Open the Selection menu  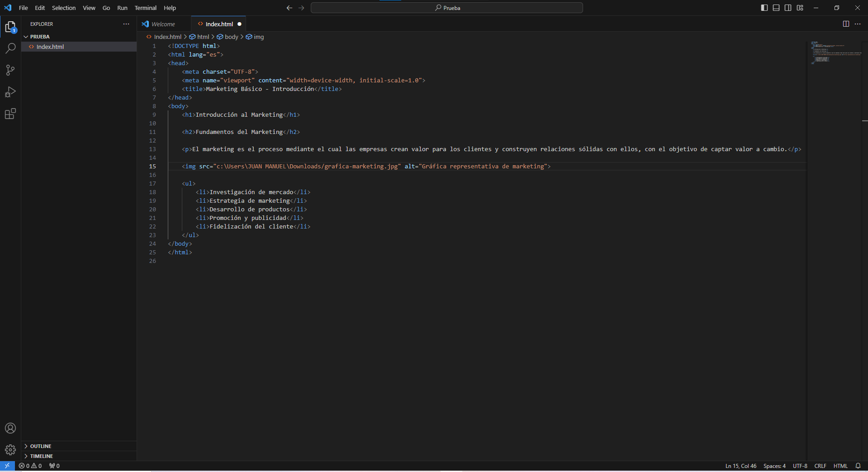(x=64, y=8)
